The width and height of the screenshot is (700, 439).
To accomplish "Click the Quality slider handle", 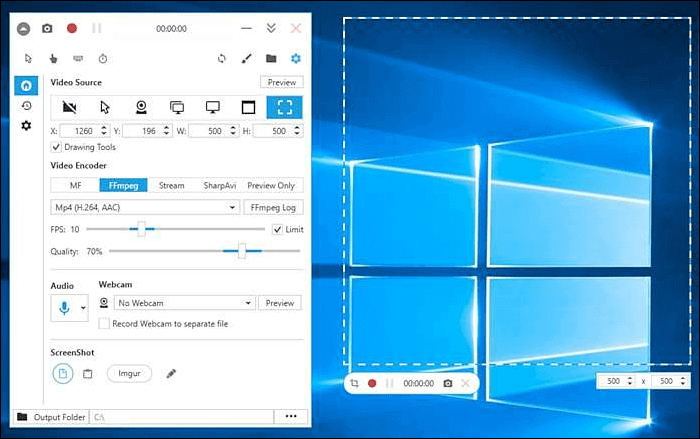I will [x=242, y=252].
